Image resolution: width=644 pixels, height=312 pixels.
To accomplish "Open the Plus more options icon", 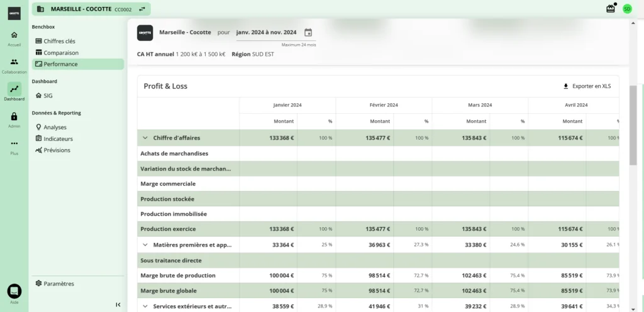I will coord(14,144).
